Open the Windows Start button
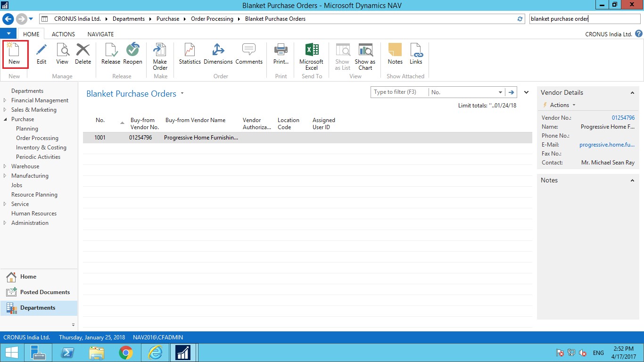The width and height of the screenshot is (644, 362). (11, 353)
